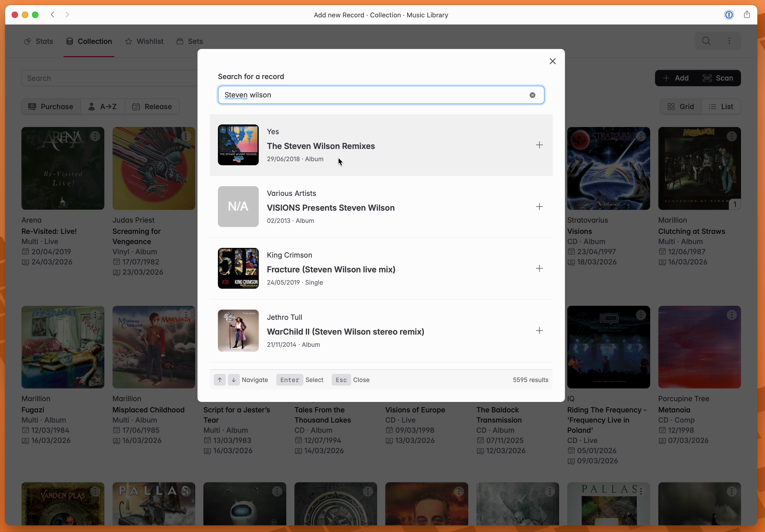765x532 pixels.
Task: Select the N/A placeholder cover thumbnail
Action: click(x=238, y=207)
